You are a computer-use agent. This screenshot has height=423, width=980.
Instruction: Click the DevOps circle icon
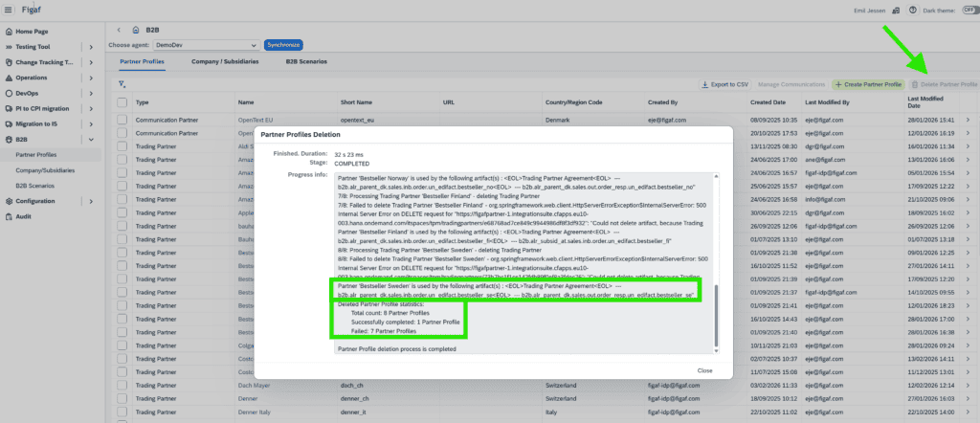[x=9, y=93]
